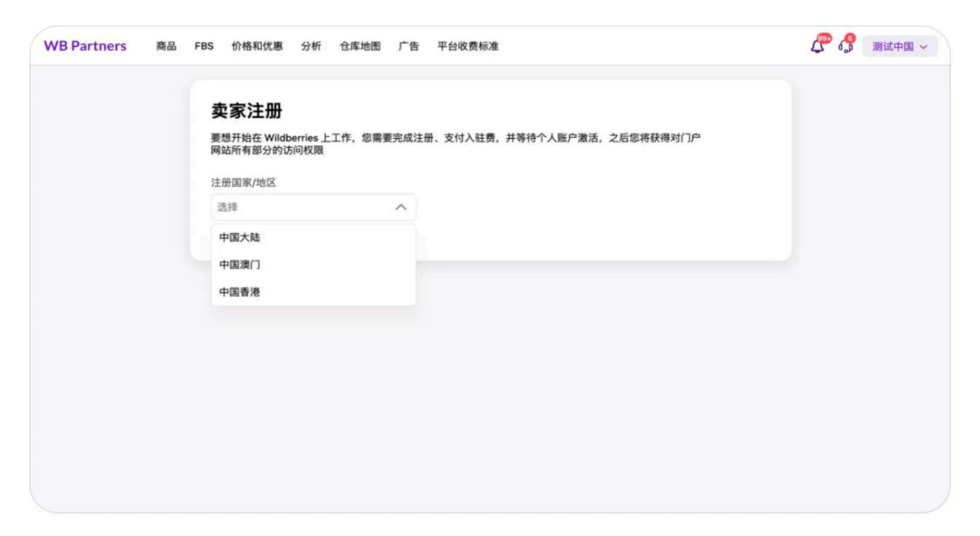The width and height of the screenshot is (980, 536).
Task: Click the 选择 country dropdown field
Action: click(313, 208)
